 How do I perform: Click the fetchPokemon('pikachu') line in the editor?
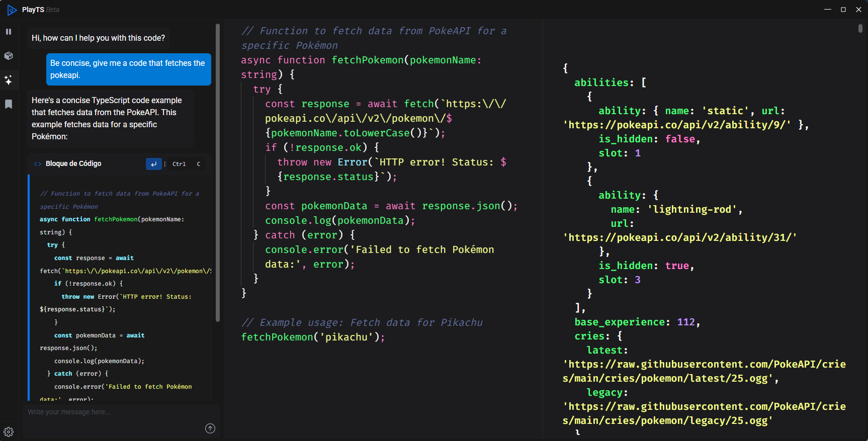312,337
